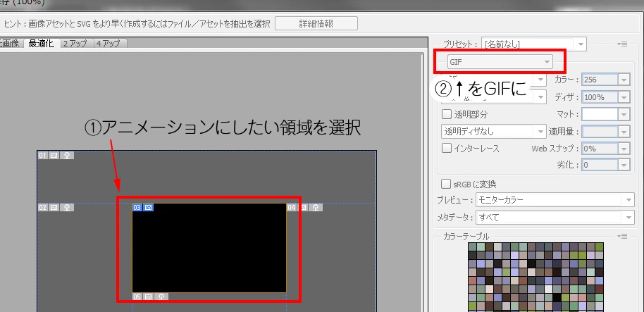This screenshot has height=312, width=644.
Task: Open the GIF file format dropdown
Action: click(500, 62)
